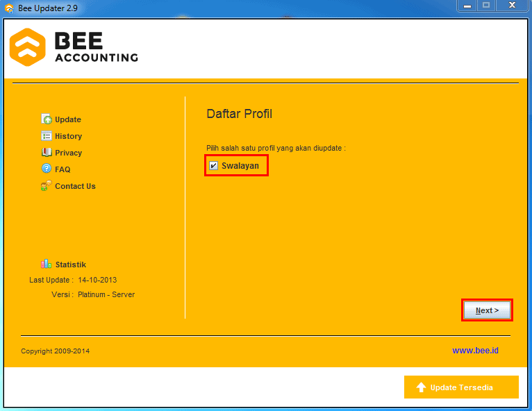Click the 'Pilih salah satu profil' instruction text
The height and width of the screenshot is (411, 532).
click(276, 148)
